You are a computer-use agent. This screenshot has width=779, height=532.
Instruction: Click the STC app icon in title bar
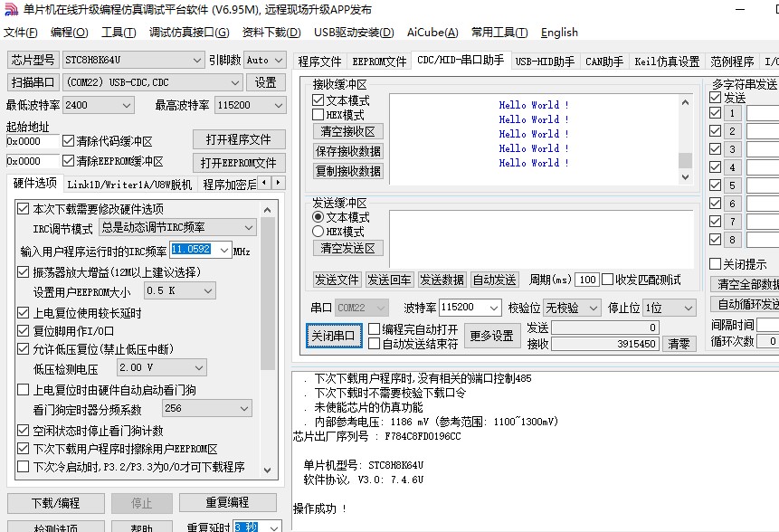click(x=11, y=9)
